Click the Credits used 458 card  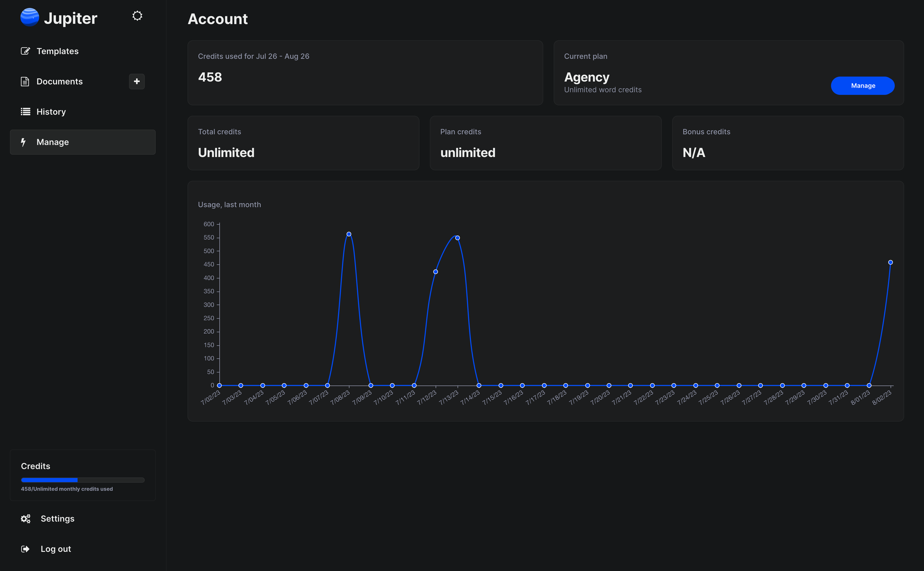tap(365, 73)
